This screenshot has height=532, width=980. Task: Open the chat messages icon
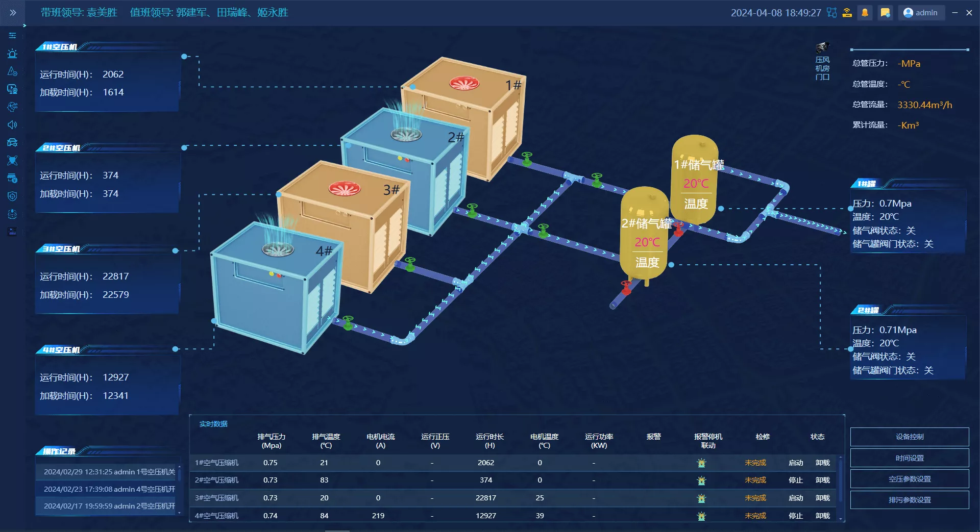pyautogui.click(x=885, y=13)
